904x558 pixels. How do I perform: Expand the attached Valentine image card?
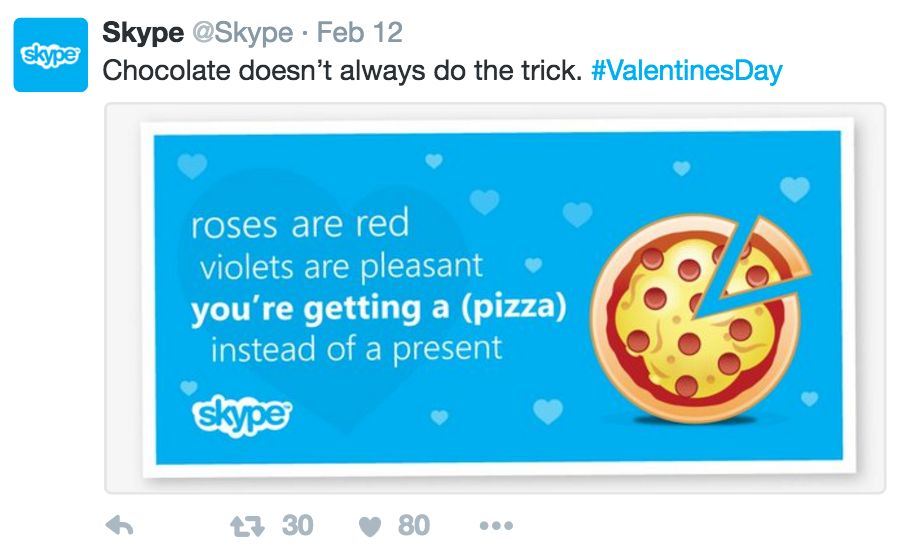click(495, 297)
